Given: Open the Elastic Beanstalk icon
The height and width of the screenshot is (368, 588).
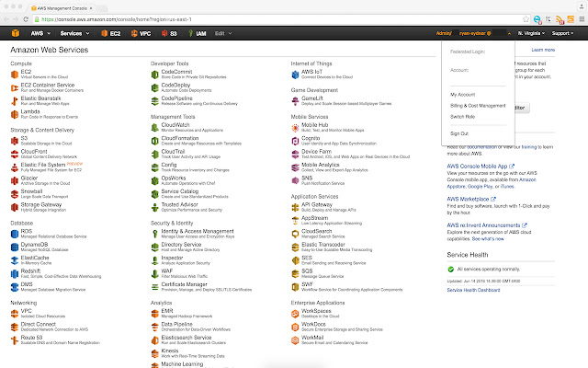Looking at the screenshot, I should point(15,101).
